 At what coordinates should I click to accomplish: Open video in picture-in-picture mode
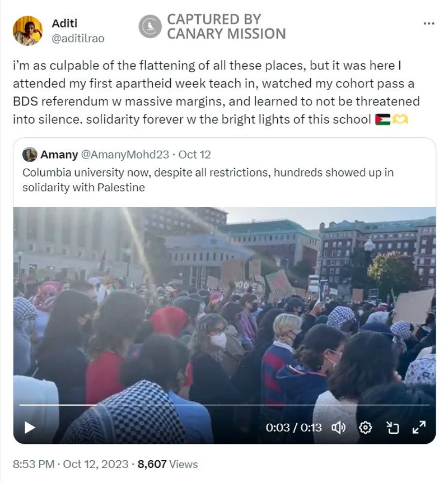point(392,428)
